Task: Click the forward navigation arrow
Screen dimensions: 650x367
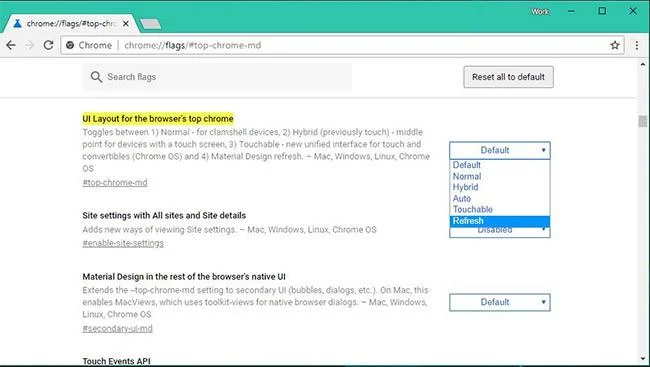Action: [29, 45]
